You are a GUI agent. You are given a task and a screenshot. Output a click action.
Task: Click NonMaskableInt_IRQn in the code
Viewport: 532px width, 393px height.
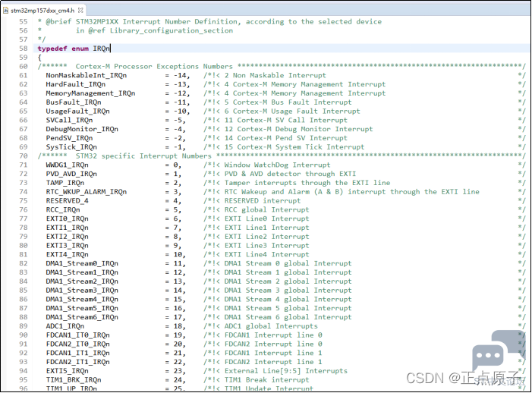point(85,76)
